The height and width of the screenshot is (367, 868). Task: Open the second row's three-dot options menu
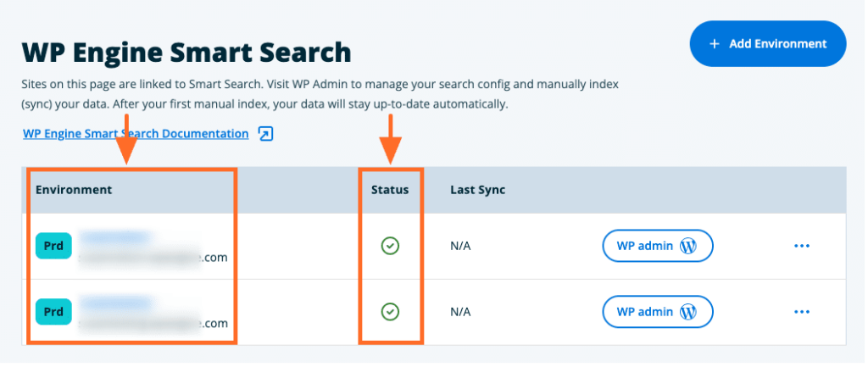point(802,312)
